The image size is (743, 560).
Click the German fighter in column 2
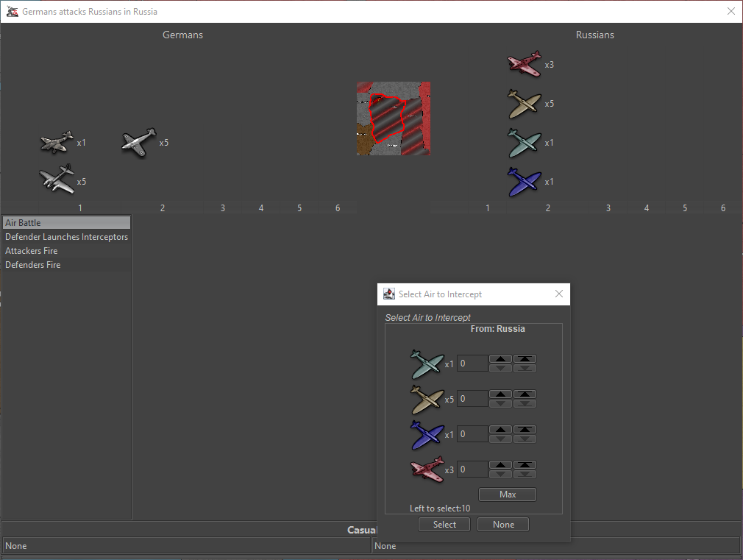point(139,142)
